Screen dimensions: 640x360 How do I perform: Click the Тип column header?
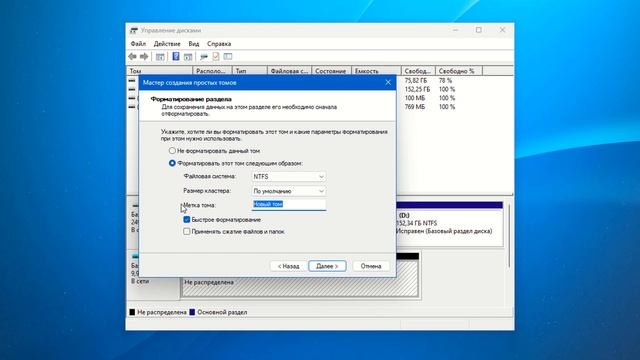(250, 71)
